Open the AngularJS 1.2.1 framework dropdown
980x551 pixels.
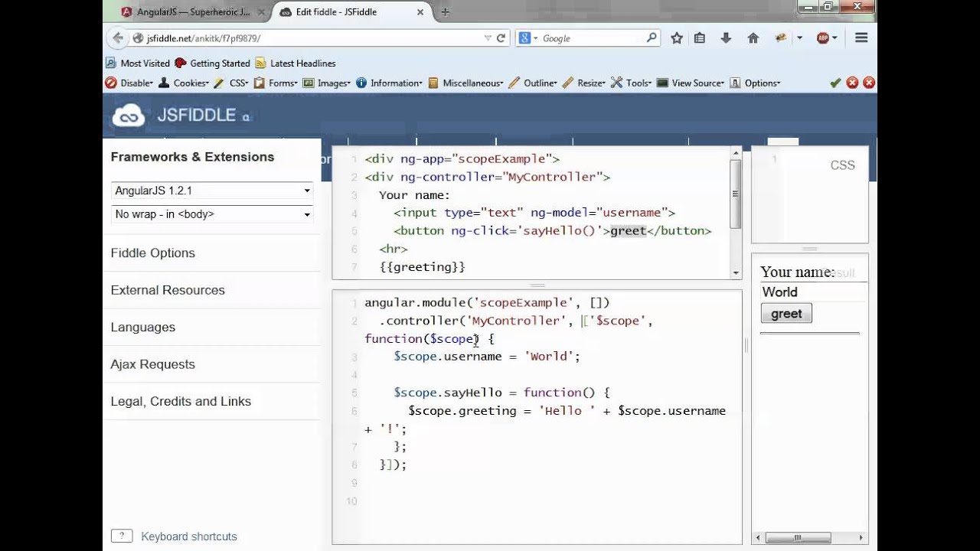(x=212, y=191)
